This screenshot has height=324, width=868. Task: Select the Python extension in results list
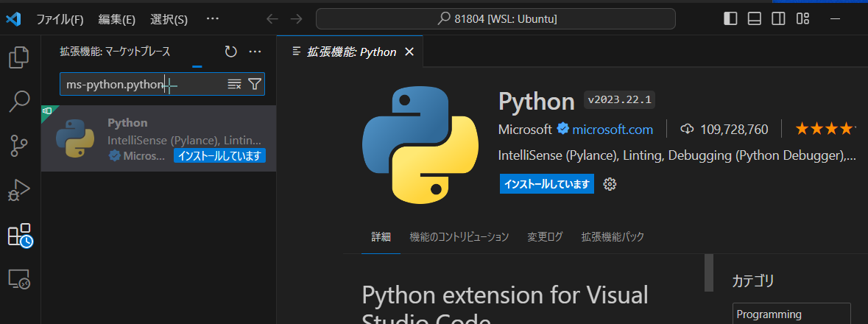pos(159,138)
